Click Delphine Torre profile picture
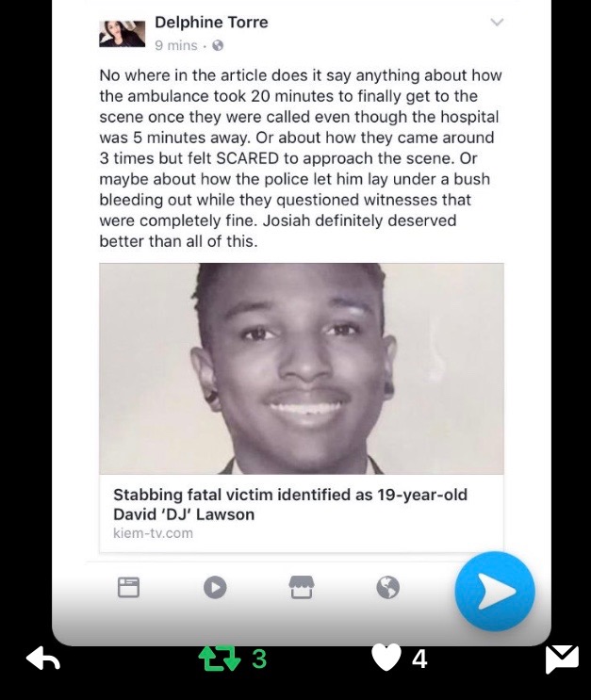Viewport: 591px width, 700px height. click(x=123, y=34)
